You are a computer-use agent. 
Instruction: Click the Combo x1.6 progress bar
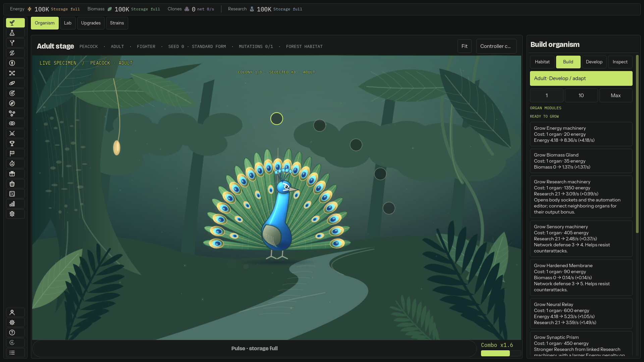click(501, 353)
